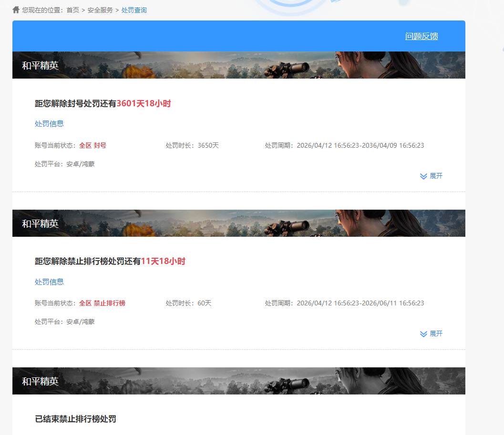This screenshot has height=435, width=504.
Task: Click the 全区 禁止排行榜 account status
Action: (x=102, y=303)
